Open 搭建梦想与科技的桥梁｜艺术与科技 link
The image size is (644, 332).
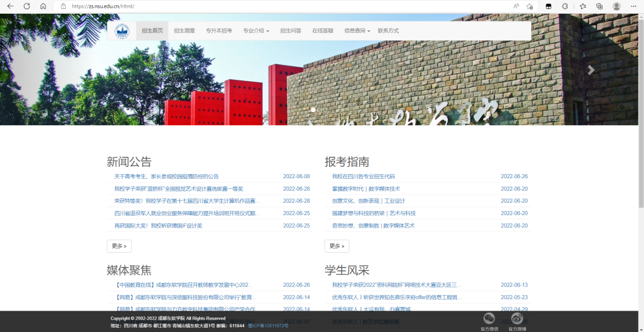(374, 213)
